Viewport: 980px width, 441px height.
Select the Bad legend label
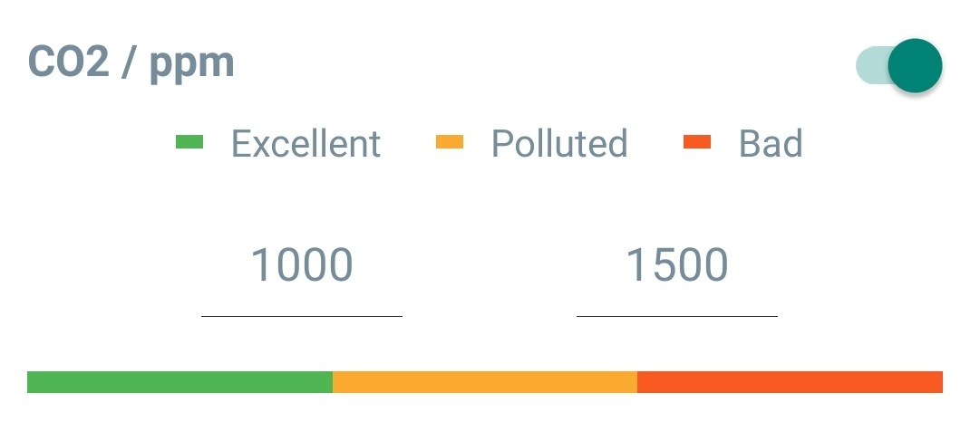[x=771, y=143]
